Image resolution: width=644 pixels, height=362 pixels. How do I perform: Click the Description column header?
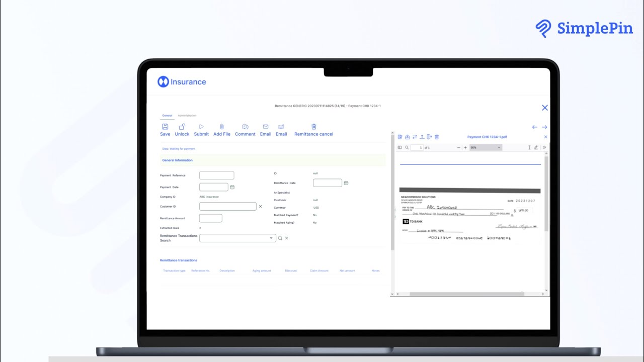(227, 271)
